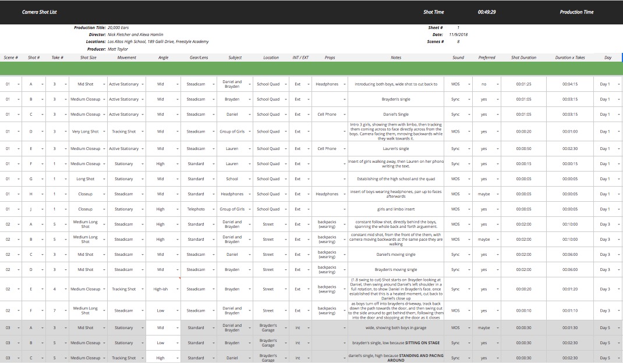Open Angle dropdown reading High-ish
Screen dimensions: 623x364
pyautogui.click(x=177, y=289)
